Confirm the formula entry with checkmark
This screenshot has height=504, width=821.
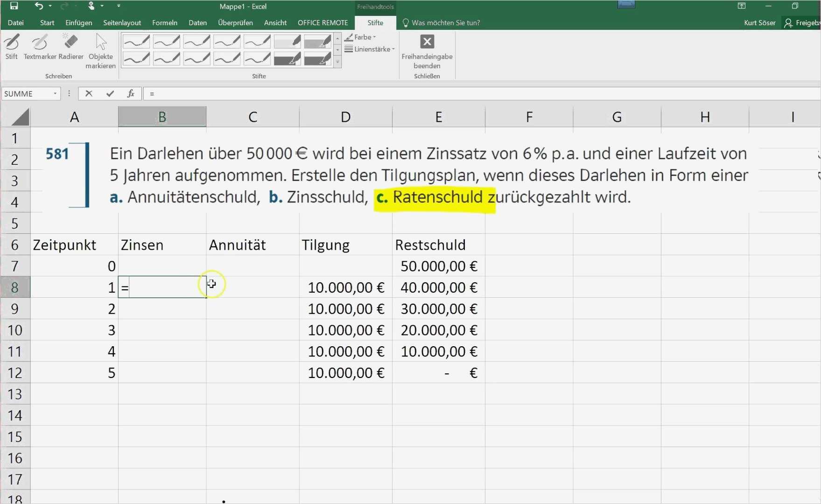[110, 94]
